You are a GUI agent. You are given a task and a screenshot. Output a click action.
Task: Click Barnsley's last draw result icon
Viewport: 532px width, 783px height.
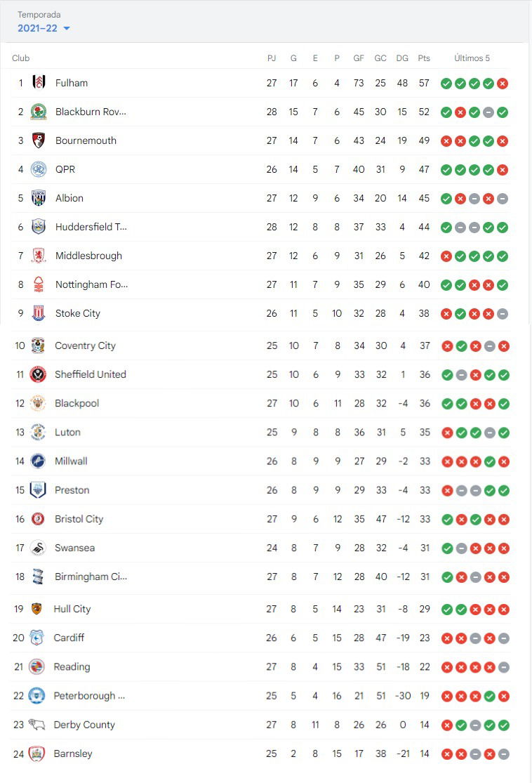point(504,754)
